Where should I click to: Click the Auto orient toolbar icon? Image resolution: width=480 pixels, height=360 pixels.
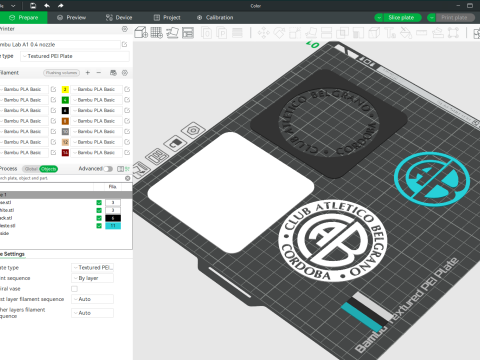click(x=172, y=33)
